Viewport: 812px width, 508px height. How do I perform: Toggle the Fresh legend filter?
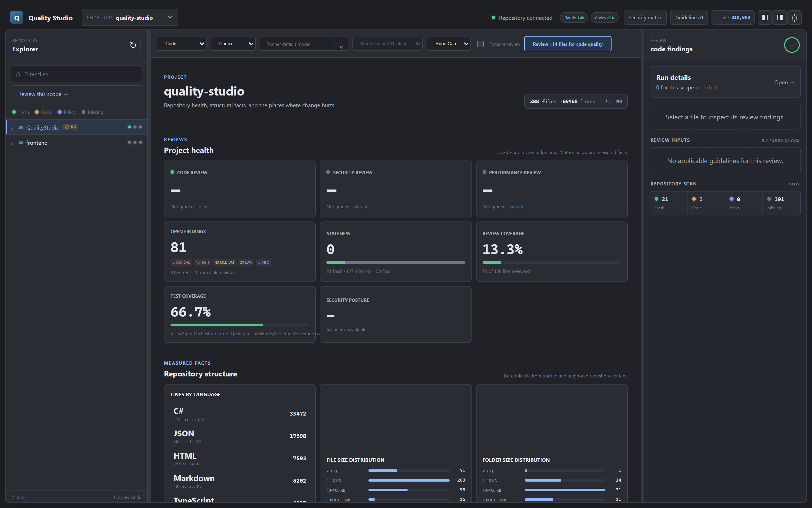click(21, 112)
